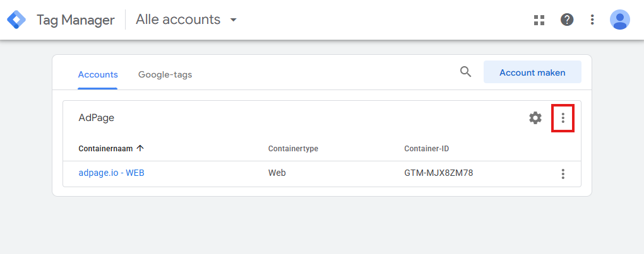Click the GTM-MJX8ZM78 container ID
Image resolution: width=644 pixels, height=254 pixels.
(438, 173)
